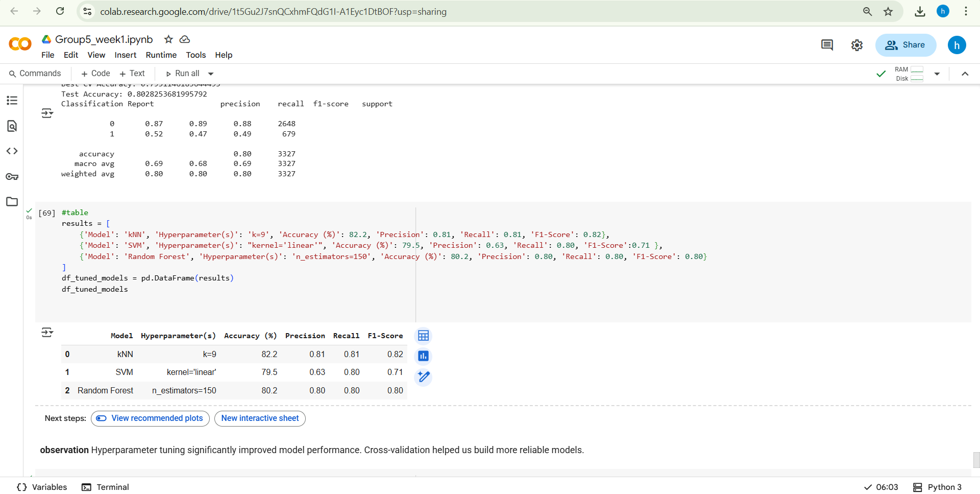The height and width of the screenshot is (494, 980).
Task: Click the Colab logo
Action: tap(20, 44)
